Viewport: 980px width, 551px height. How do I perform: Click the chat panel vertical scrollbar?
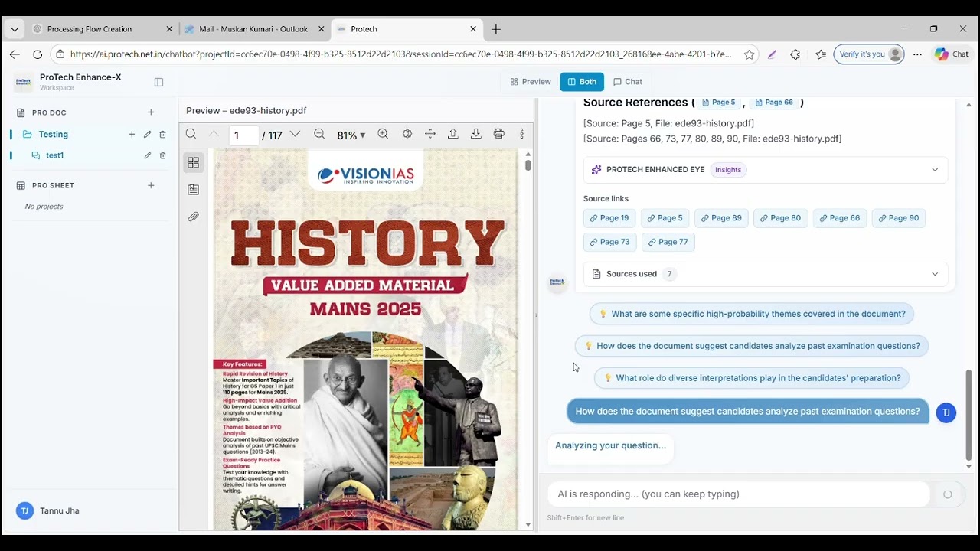click(x=969, y=413)
